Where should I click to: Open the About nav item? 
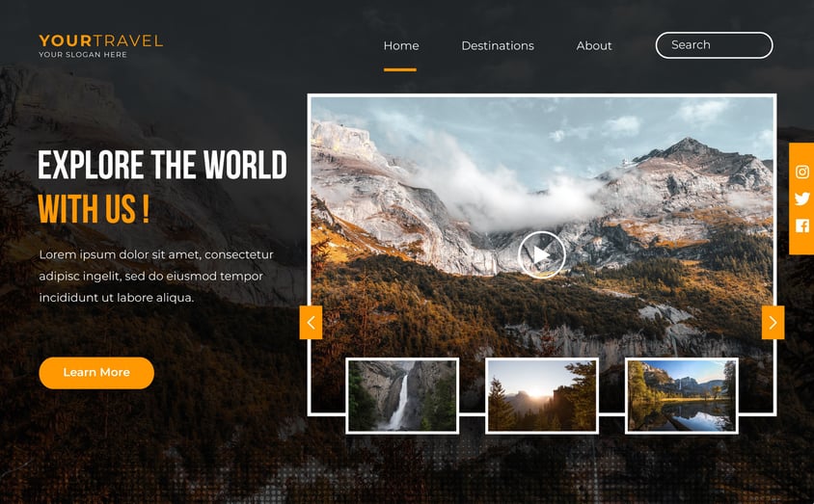(594, 45)
